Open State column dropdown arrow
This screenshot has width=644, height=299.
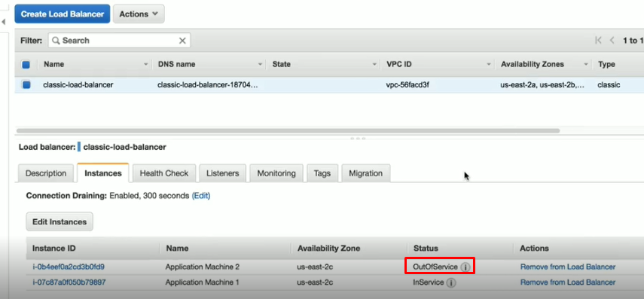tap(374, 65)
